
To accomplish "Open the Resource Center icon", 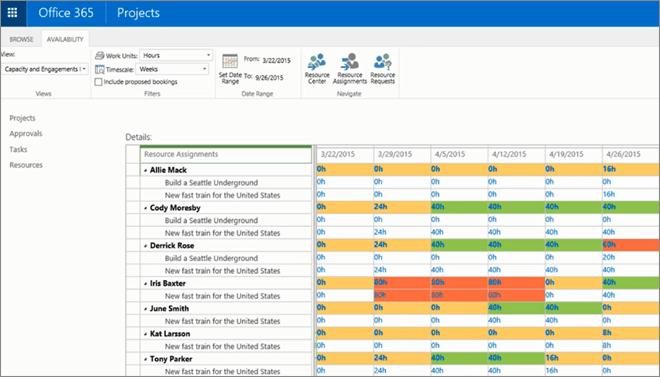I will 317,62.
